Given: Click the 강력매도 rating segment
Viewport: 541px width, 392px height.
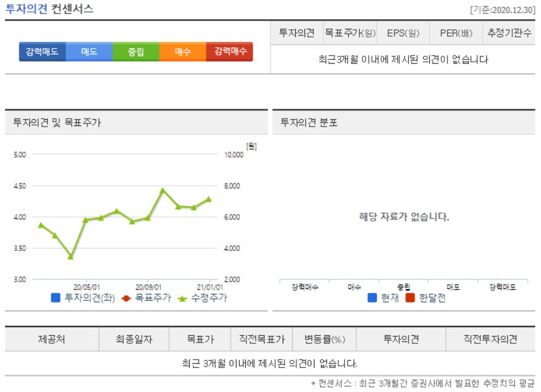Looking at the screenshot, I should click(x=42, y=52).
